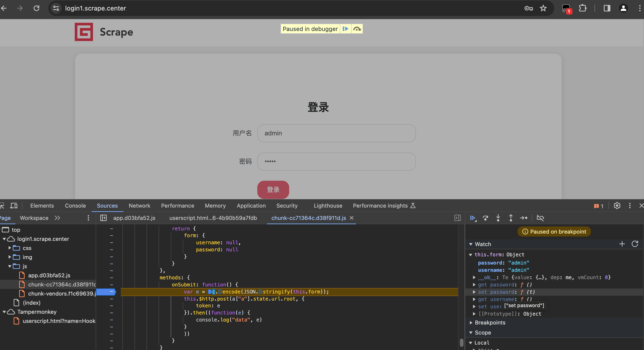644x350 pixels.
Task: Refresh watch expressions
Action: click(635, 244)
